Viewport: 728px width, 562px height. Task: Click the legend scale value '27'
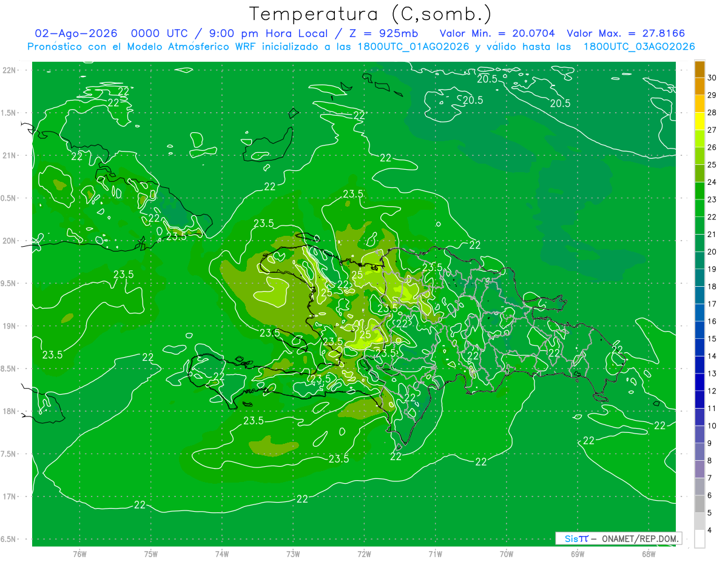[x=712, y=130]
